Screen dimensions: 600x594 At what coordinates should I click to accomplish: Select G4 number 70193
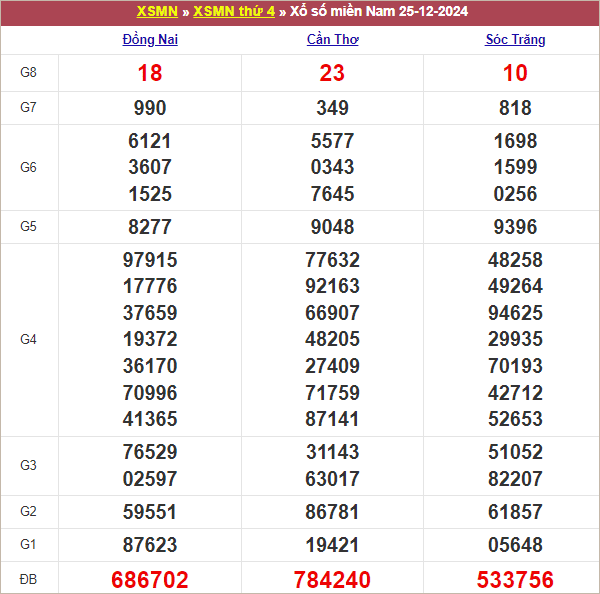click(x=515, y=366)
